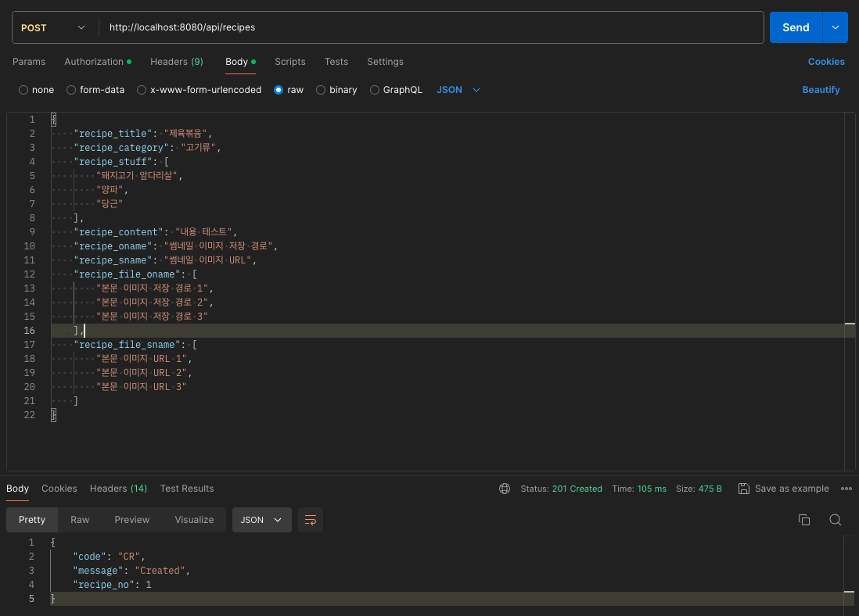Open the request Headers (9) tab
This screenshot has width=859, height=616.
click(x=176, y=62)
